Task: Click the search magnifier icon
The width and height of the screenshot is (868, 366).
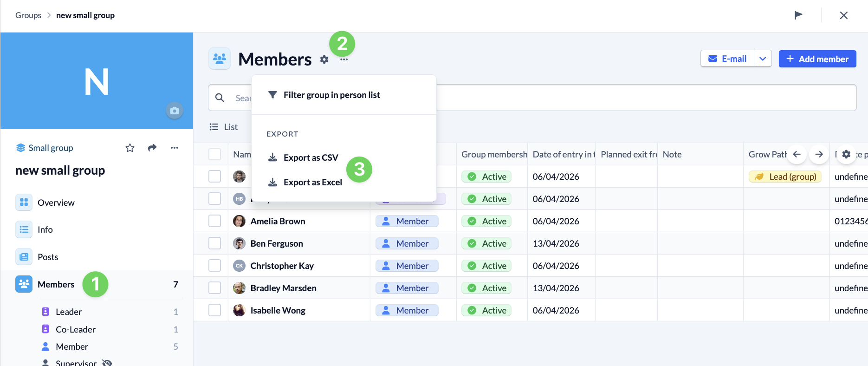Action: 220,98
